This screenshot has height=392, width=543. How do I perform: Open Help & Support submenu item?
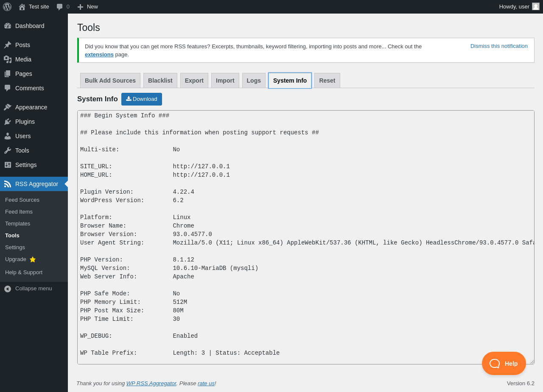[24, 272]
